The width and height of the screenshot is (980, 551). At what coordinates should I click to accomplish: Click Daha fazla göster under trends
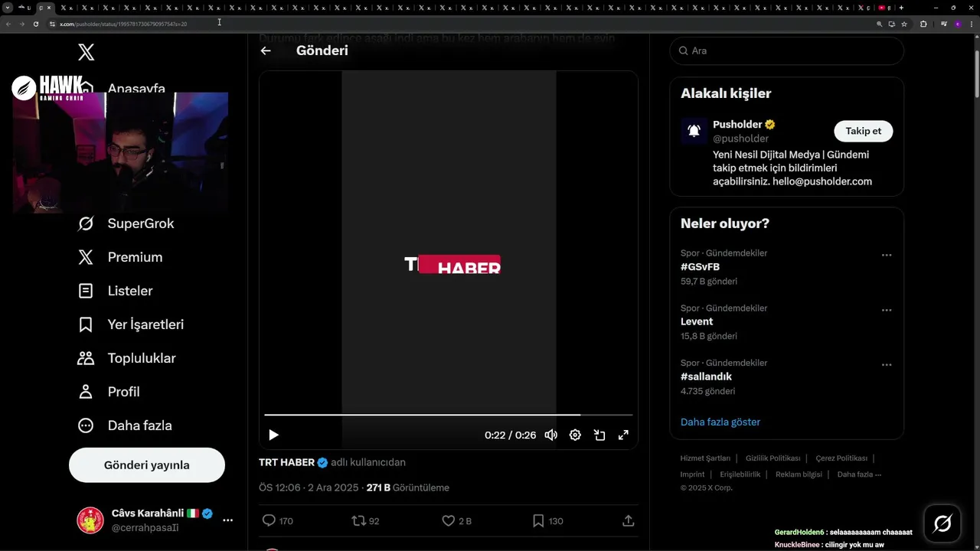coord(720,422)
